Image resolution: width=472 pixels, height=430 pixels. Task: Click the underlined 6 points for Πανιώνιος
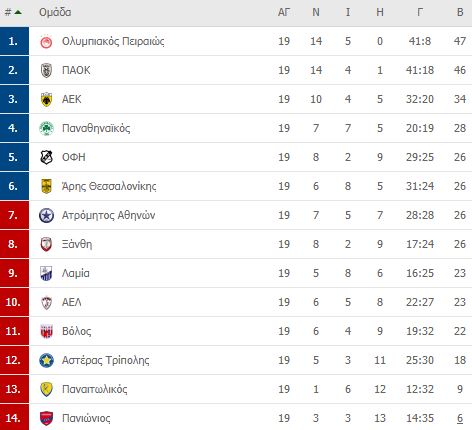[460, 418]
